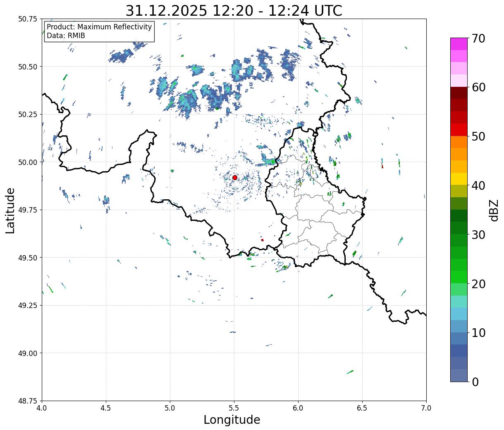Viewport: 504px width, 430px height.
Task: Click longitude tick label 5.5
Action: [234, 408]
